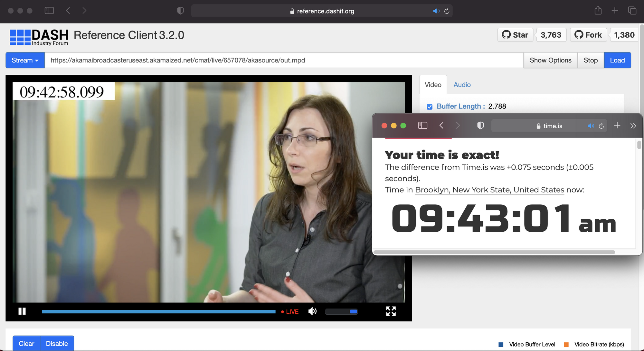Enter fullscreen in the video player
The width and height of the screenshot is (644, 351).
pos(391,311)
